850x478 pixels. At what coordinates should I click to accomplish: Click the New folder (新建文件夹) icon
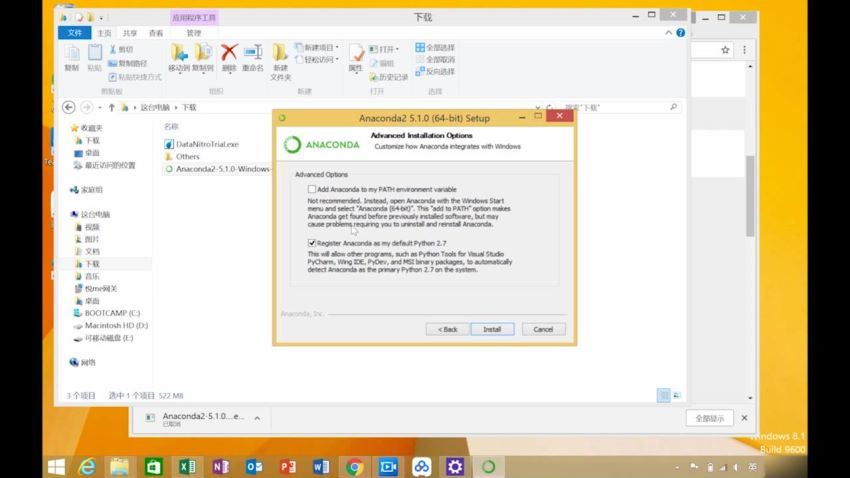[280, 53]
